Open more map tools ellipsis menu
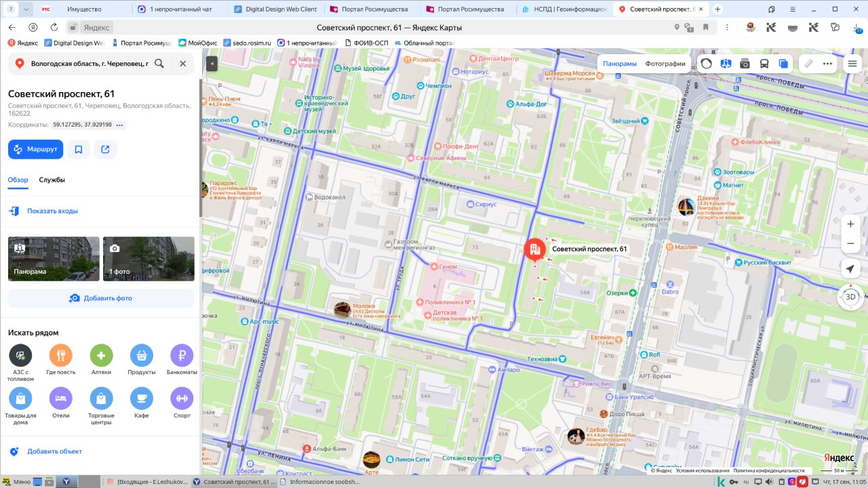This screenshot has height=488, width=868. click(x=827, y=64)
